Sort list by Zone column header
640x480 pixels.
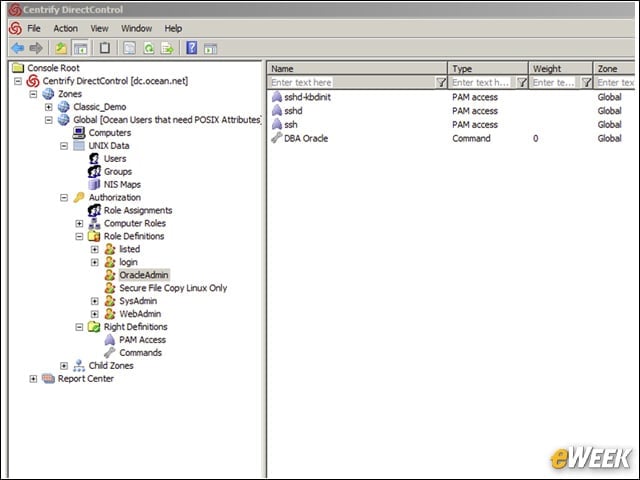click(x=614, y=69)
